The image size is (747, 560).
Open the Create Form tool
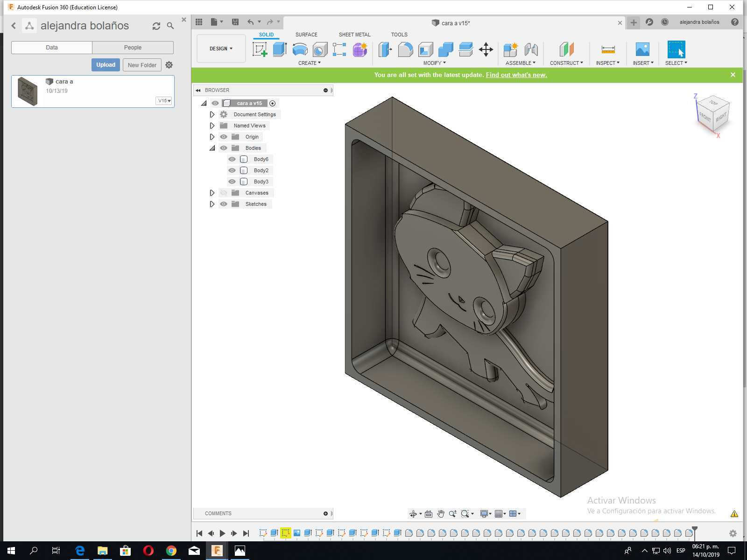tap(359, 49)
